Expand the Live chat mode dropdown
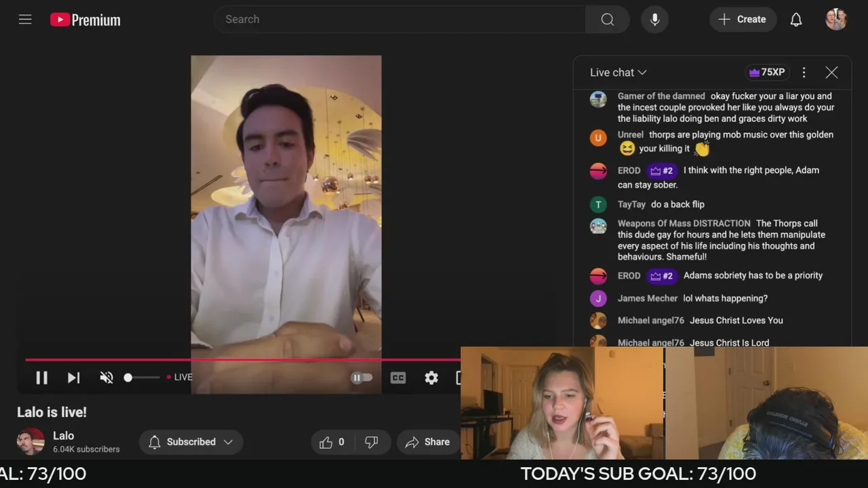The image size is (868, 488). (618, 73)
